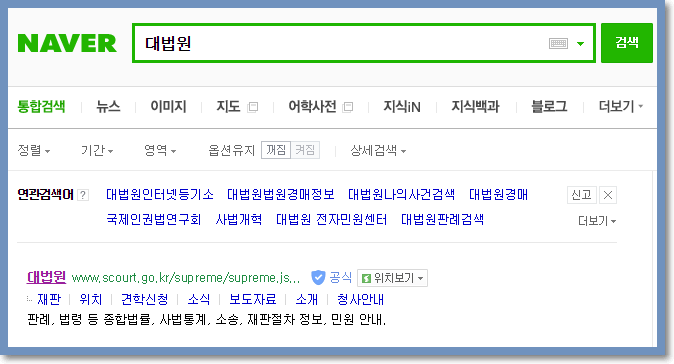The width and height of the screenshot is (674, 364).
Task: Open the 어학사전 tab
Action: (312, 106)
